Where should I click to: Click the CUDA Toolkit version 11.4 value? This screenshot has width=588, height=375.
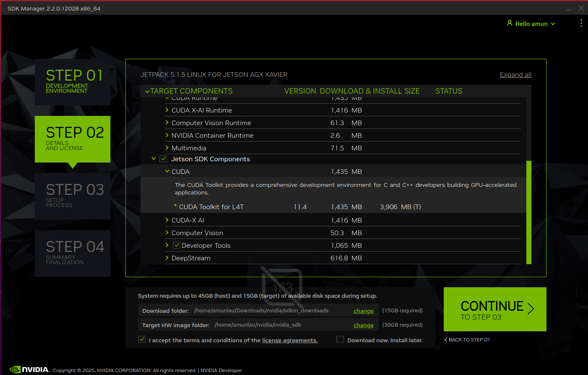pyautogui.click(x=300, y=207)
